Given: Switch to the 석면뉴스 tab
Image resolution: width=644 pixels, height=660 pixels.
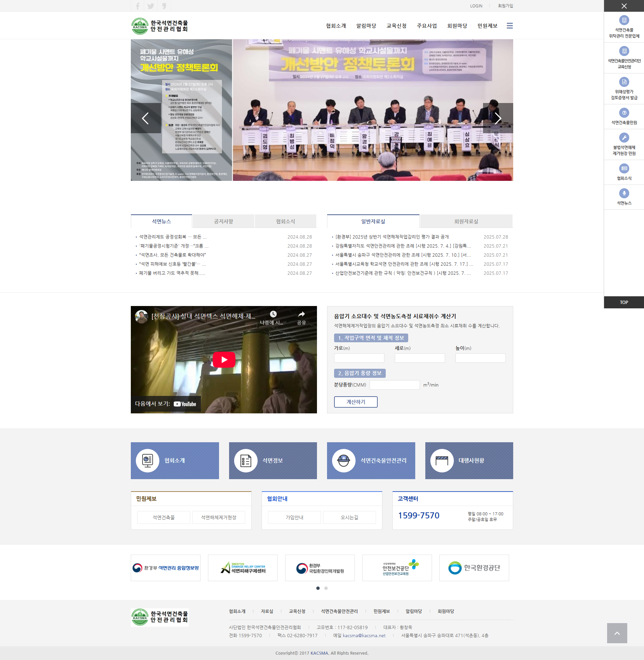Looking at the screenshot, I should (x=161, y=221).
